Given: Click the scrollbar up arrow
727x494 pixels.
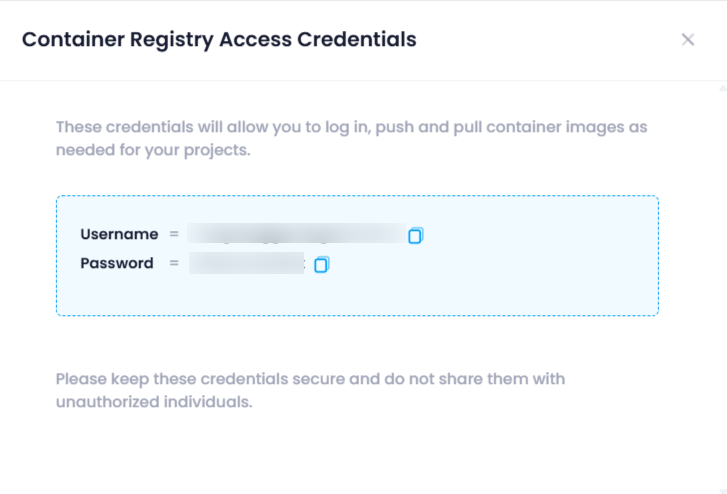Looking at the screenshot, I should [x=722, y=88].
